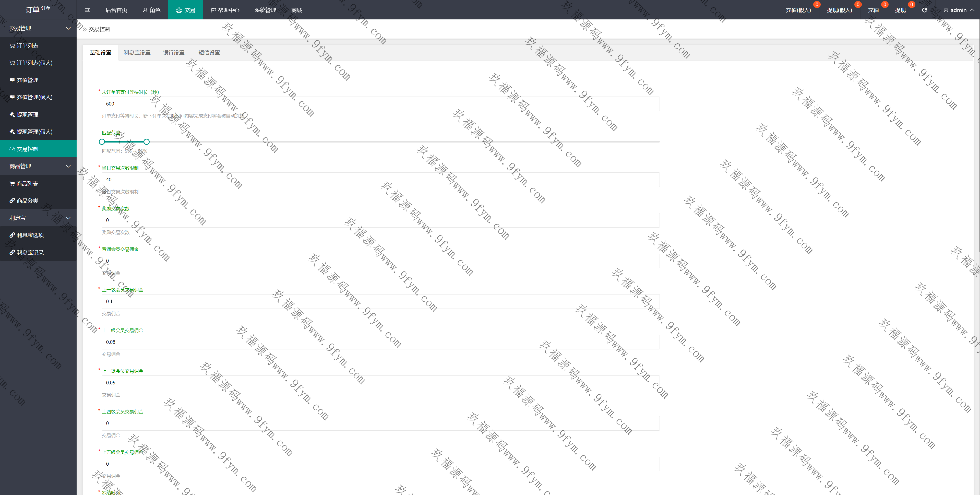Open 帮助中心 in the top navigation
The height and width of the screenshot is (495, 980).
pos(225,10)
